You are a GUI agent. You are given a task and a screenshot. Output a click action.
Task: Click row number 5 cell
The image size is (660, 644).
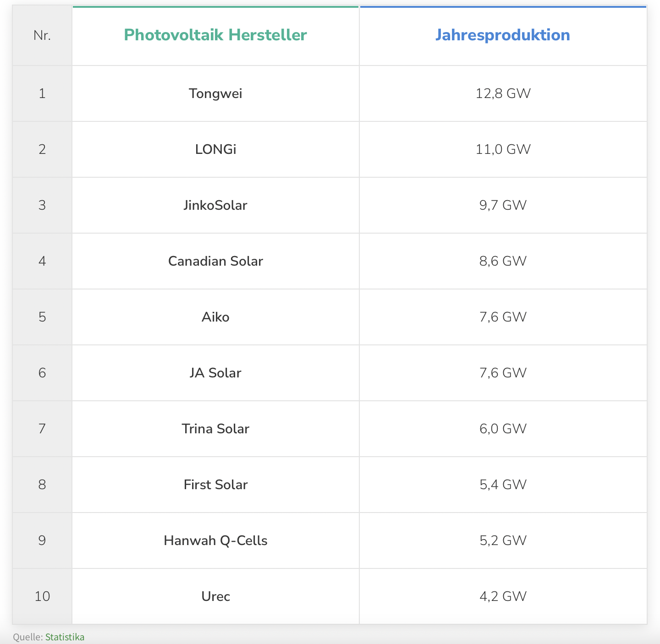pos(42,317)
